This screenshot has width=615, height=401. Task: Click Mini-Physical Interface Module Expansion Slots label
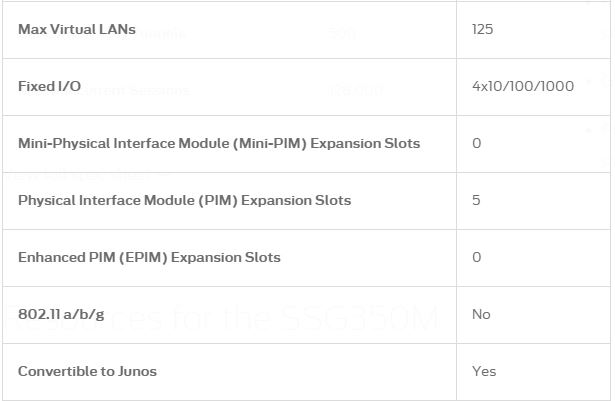pos(219,143)
